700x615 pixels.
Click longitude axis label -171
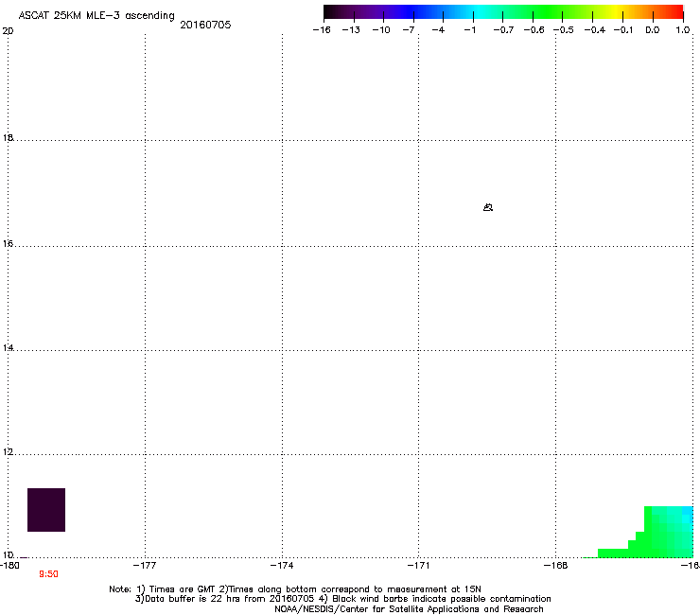pos(419,566)
